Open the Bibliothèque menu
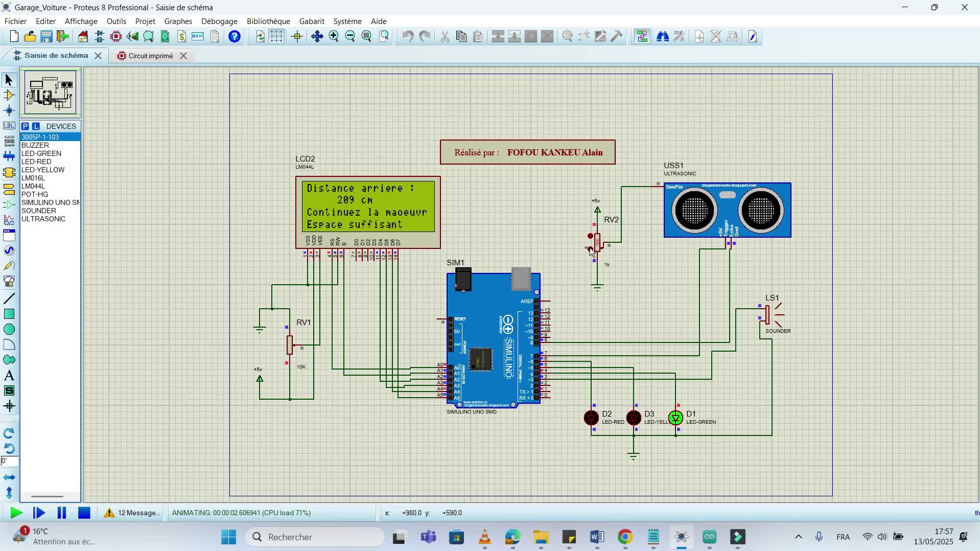This screenshot has width=980, height=551. (268, 21)
